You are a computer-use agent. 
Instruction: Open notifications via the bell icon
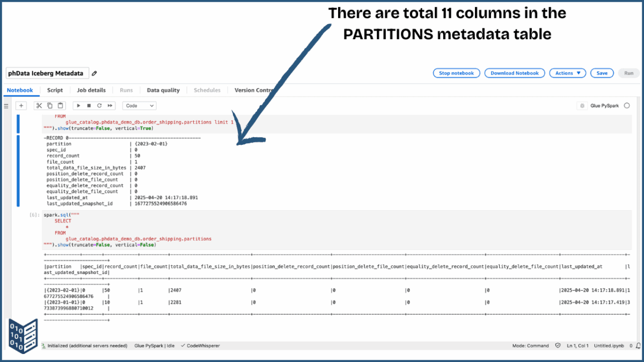click(x=640, y=345)
